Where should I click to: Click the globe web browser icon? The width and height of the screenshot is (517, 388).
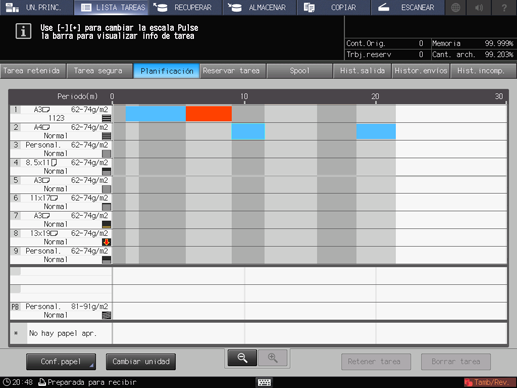pyautogui.click(x=456, y=7)
